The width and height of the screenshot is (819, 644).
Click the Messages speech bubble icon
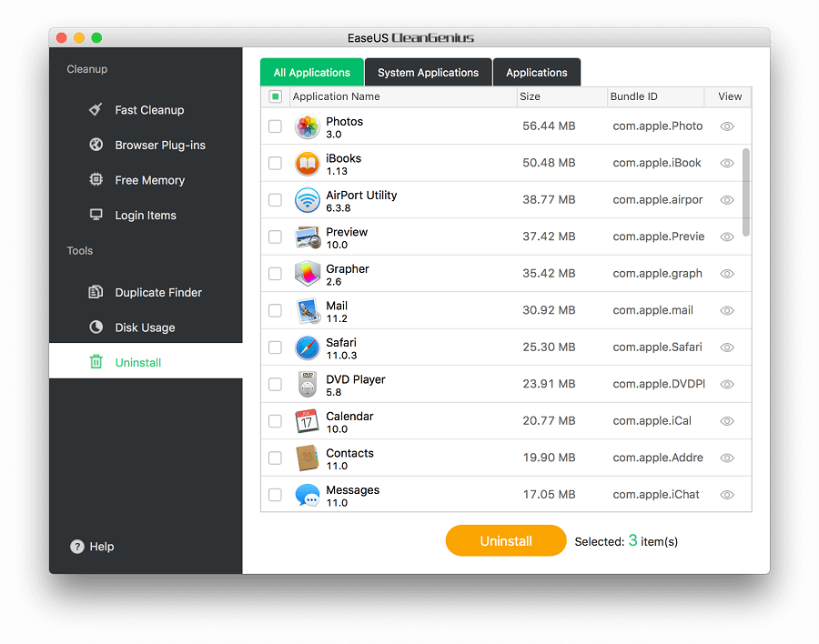308,495
